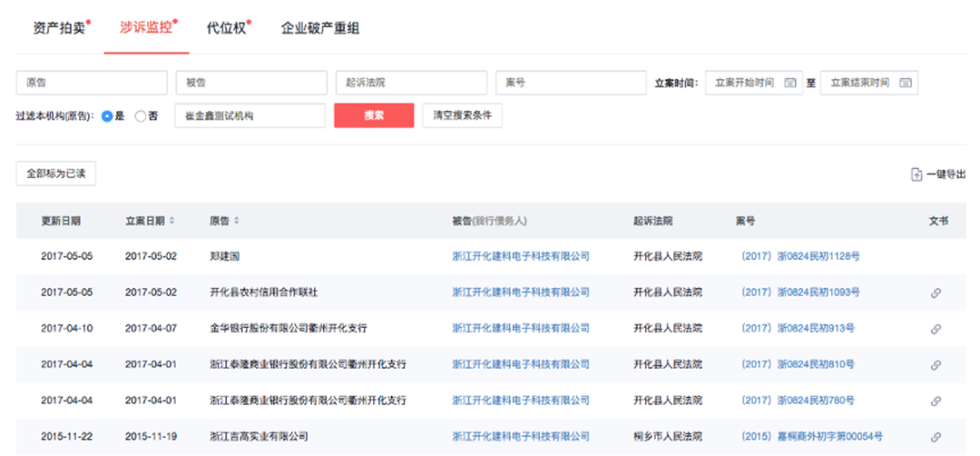
Task: Focus the 原告 search field
Action: (x=92, y=83)
